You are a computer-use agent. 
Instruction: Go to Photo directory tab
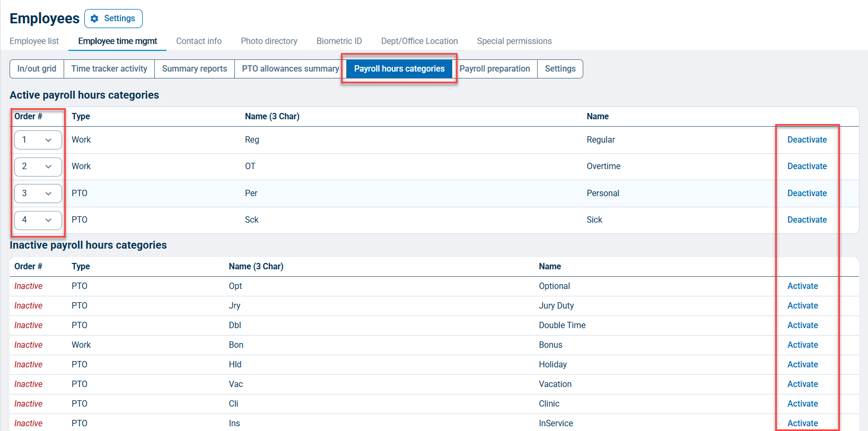point(269,41)
